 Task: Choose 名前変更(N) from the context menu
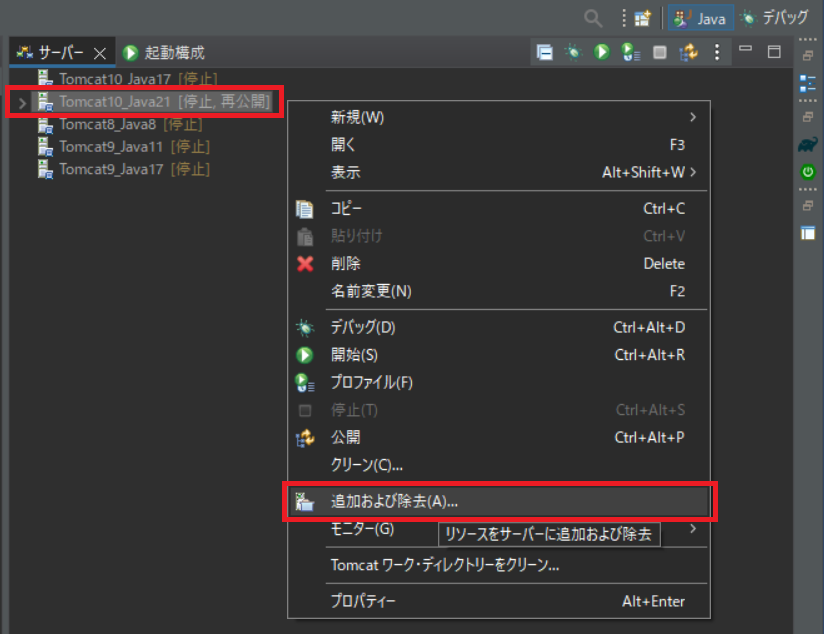click(x=499, y=291)
